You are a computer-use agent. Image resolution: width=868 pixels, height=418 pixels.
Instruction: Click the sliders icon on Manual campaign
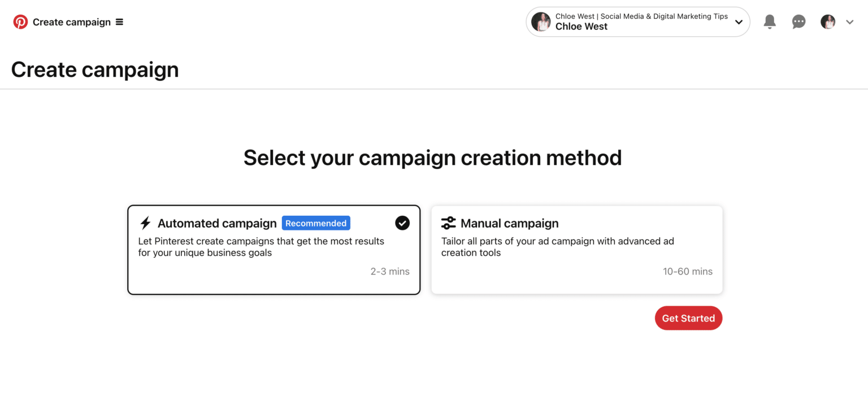coord(449,223)
